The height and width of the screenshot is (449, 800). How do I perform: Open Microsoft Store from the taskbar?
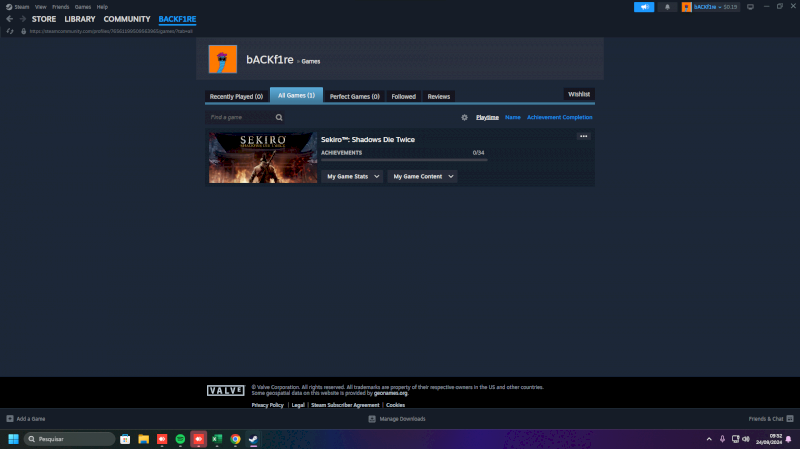tap(125, 439)
